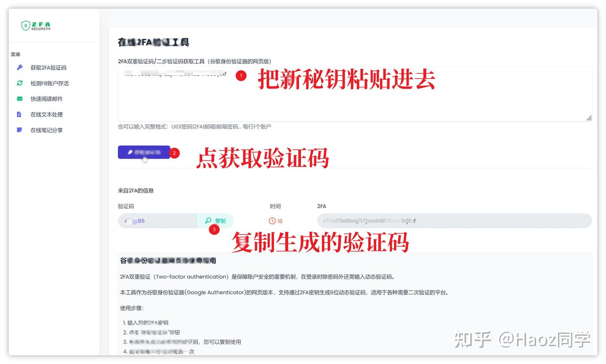Click the document icon beside 在线文本处理
Image resolution: width=606 pixels, height=364 pixels.
[x=19, y=114]
